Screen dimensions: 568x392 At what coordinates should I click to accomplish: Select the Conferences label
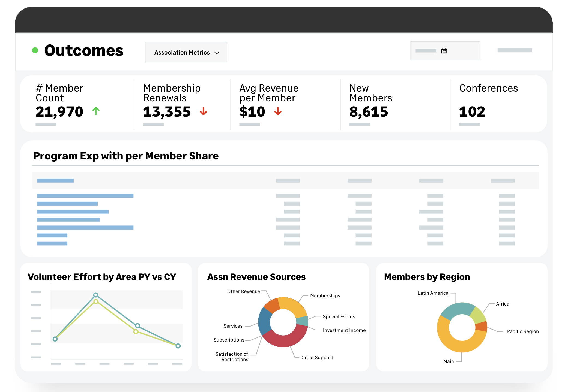click(x=488, y=88)
